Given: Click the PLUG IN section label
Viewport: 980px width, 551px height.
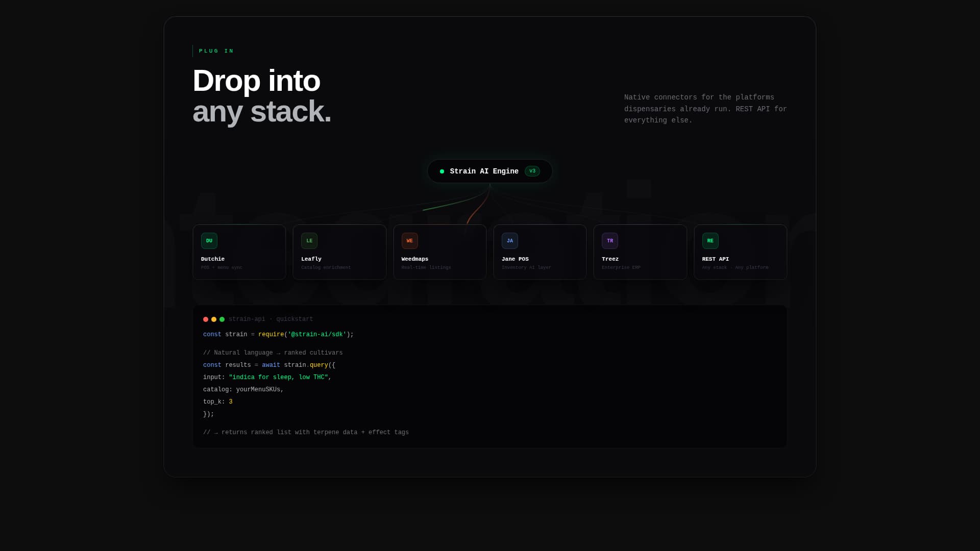Looking at the screenshot, I should 216,51.
